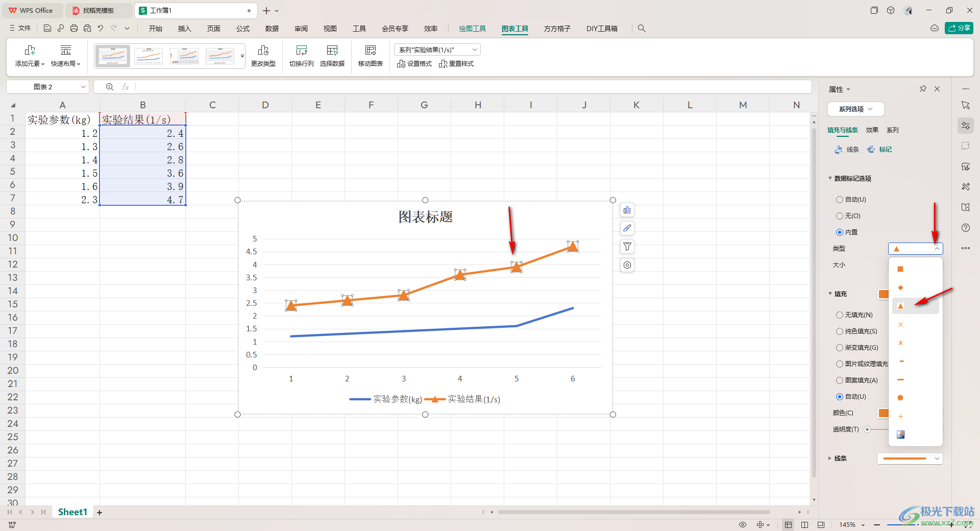The height and width of the screenshot is (531, 980).
Task: Click the Print Preview icon
Action: click(87, 29)
